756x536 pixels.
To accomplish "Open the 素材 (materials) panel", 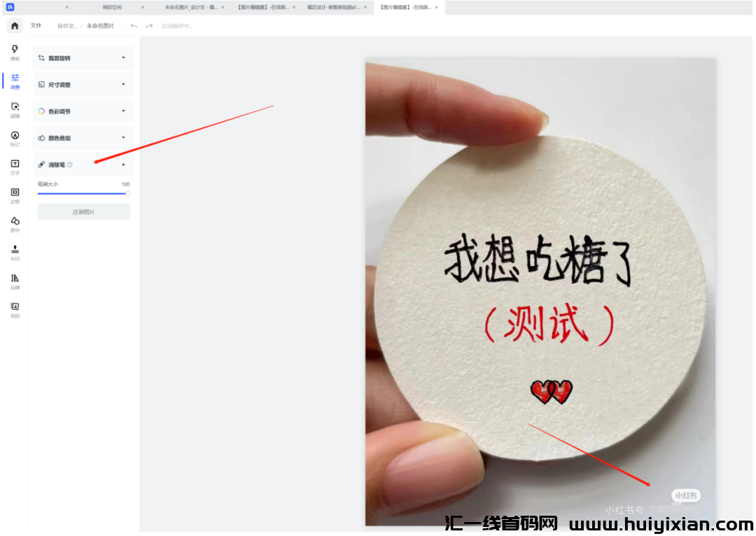I will coord(15,224).
